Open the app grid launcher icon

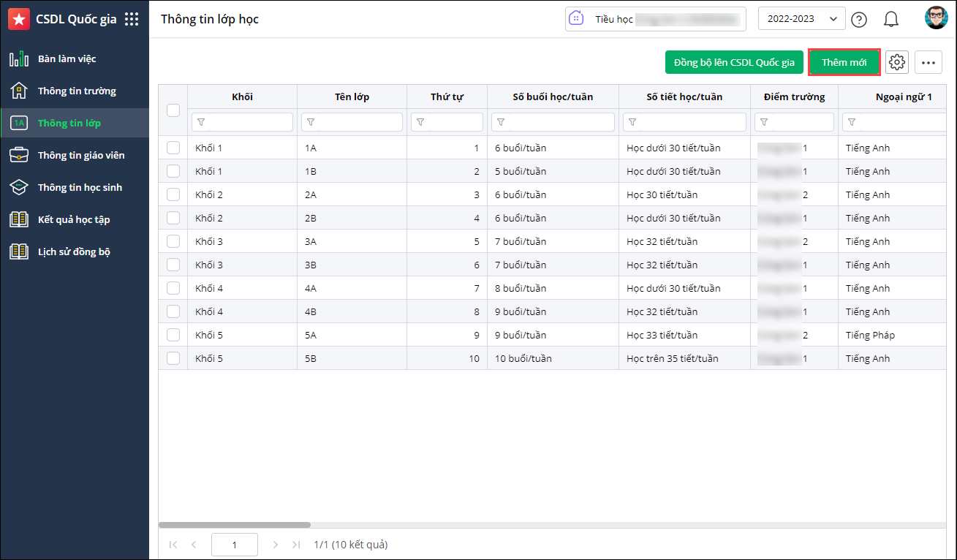132,19
